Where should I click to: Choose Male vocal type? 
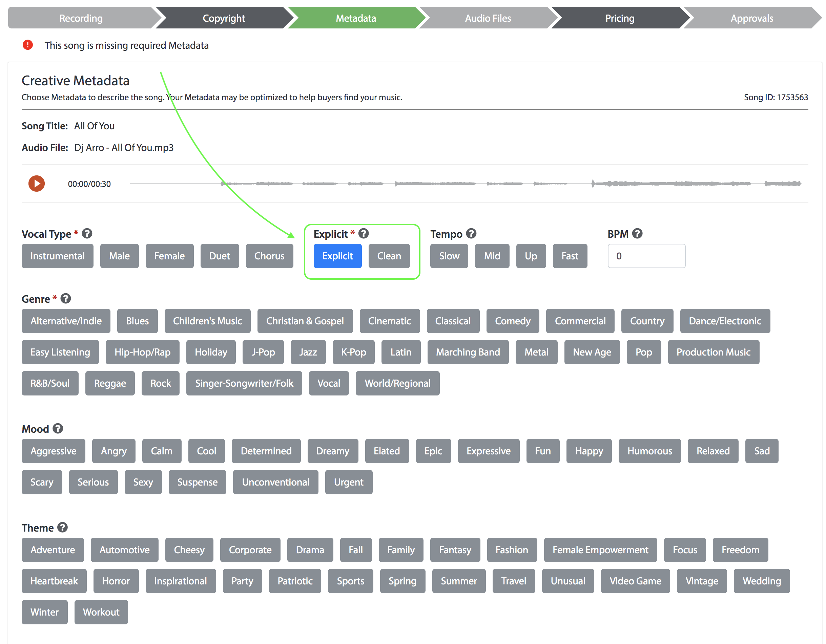pos(120,256)
